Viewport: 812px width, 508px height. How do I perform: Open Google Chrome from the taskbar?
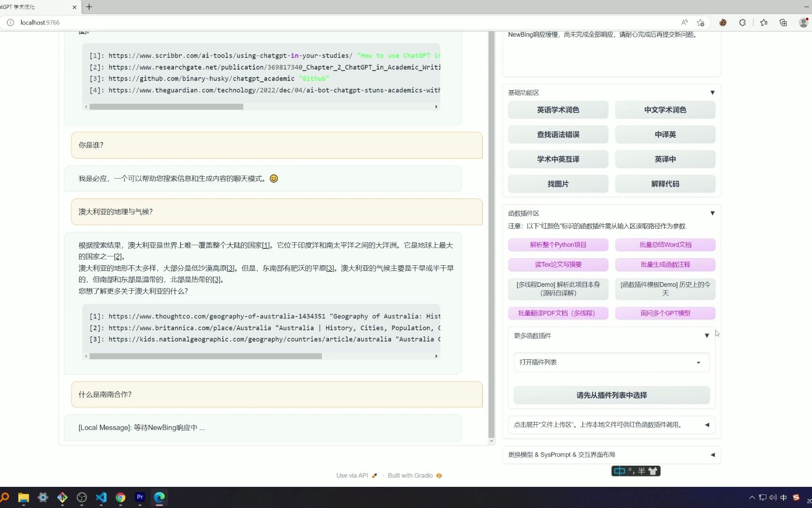coord(121,498)
